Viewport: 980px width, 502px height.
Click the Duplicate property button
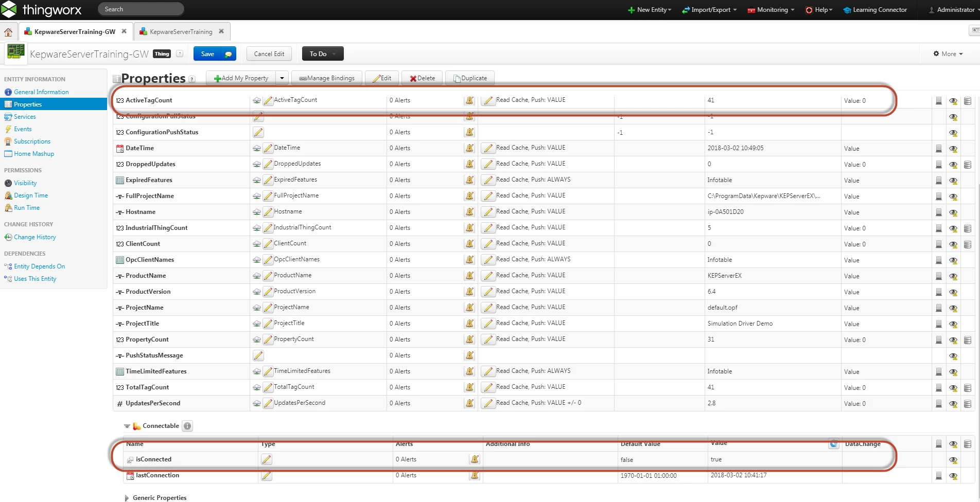pyautogui.click(x=470, y=78)
